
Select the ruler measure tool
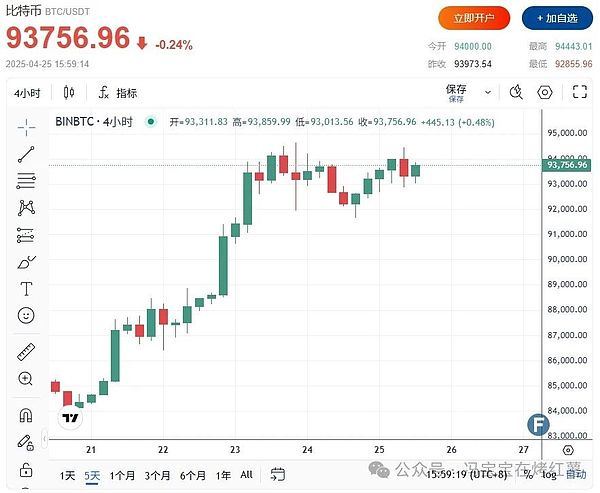point(25,352)
